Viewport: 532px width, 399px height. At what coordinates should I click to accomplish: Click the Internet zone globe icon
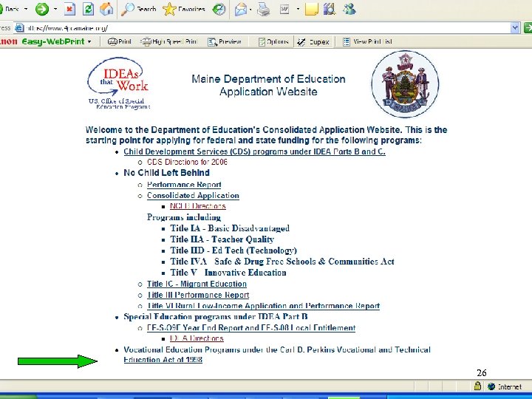coord(491,386)
